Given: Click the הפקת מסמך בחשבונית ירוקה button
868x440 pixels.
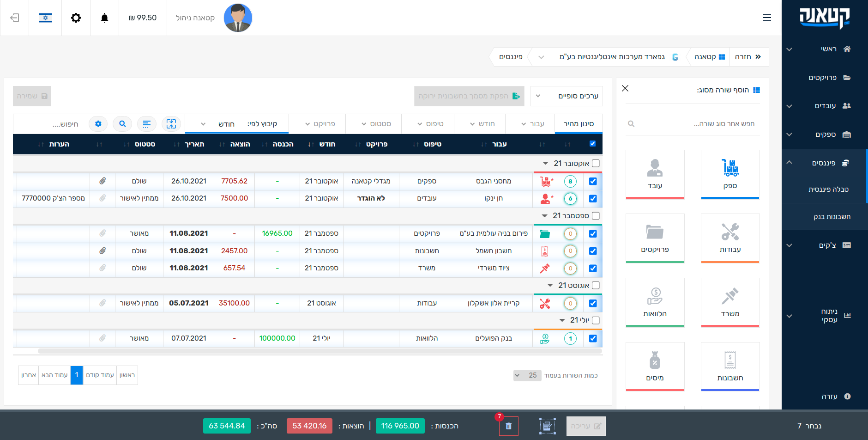Looking at the screenshot, I should click(x=469, y=96).
